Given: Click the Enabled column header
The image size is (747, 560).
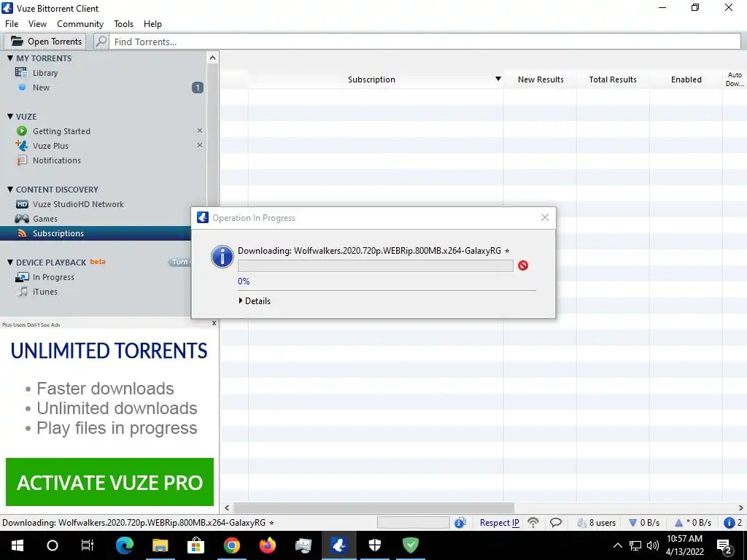Looking at the screenshot, I should tap(686, 79).
